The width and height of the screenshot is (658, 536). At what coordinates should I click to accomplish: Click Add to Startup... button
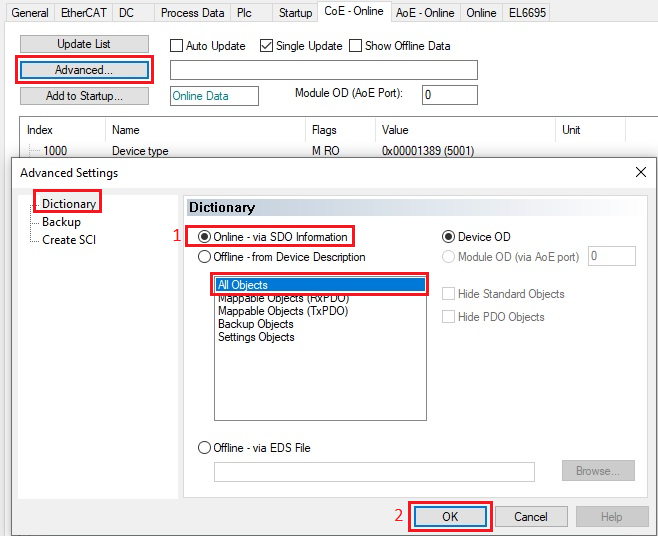84,96
